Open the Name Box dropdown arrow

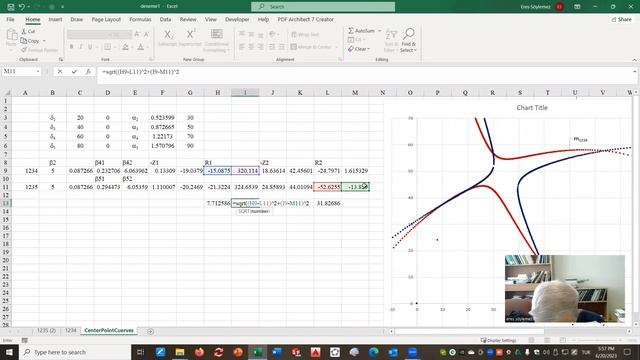click(38, 71)
